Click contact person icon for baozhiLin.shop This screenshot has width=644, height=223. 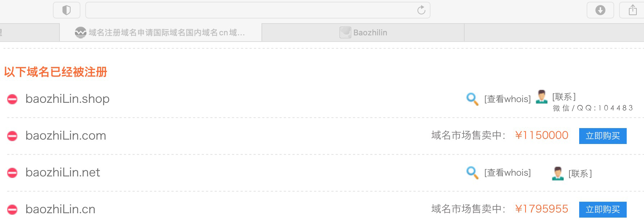click(x=541, y=97)
